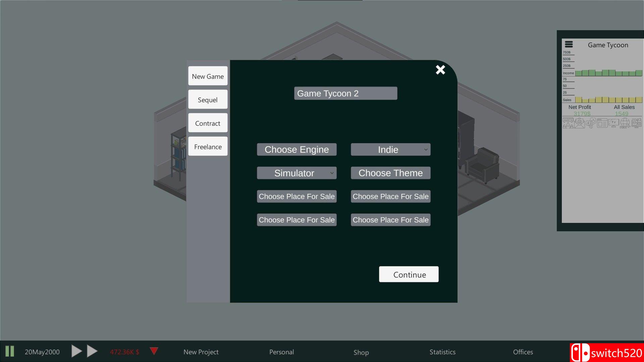
Task: Click the New Project tab in taskbar
Action: click(x=201, y=351)
